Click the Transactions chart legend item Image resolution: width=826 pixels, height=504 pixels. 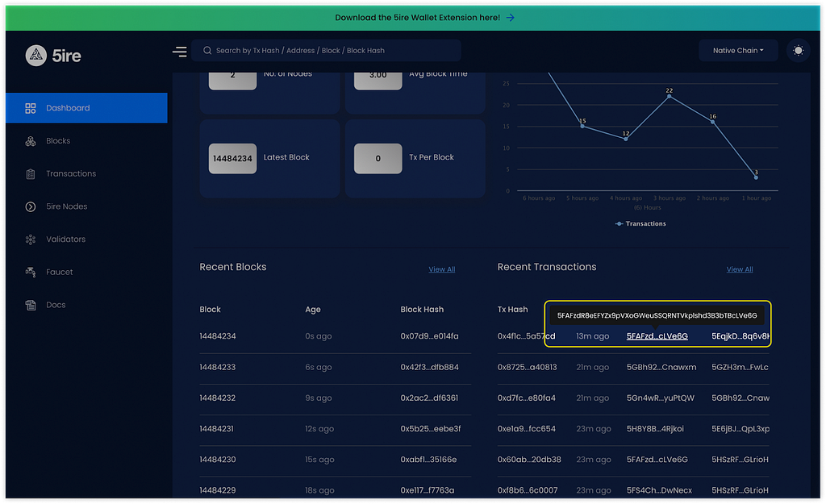point(640,224)
